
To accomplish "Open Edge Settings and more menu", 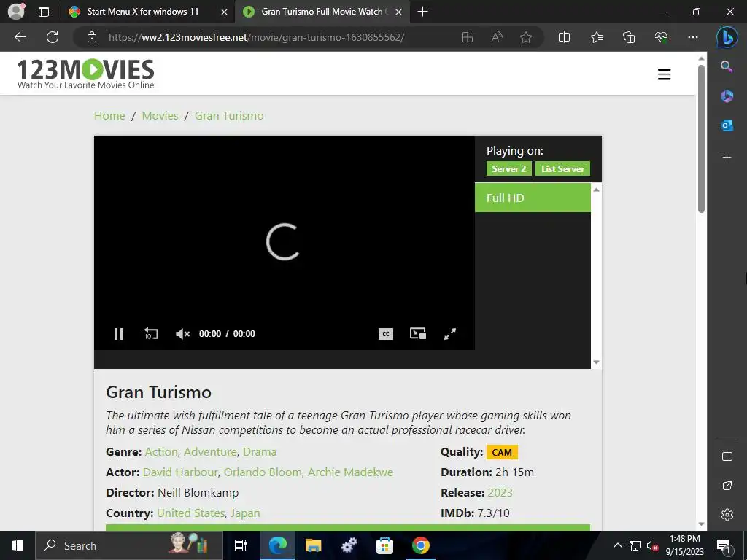I will [693, 37].
